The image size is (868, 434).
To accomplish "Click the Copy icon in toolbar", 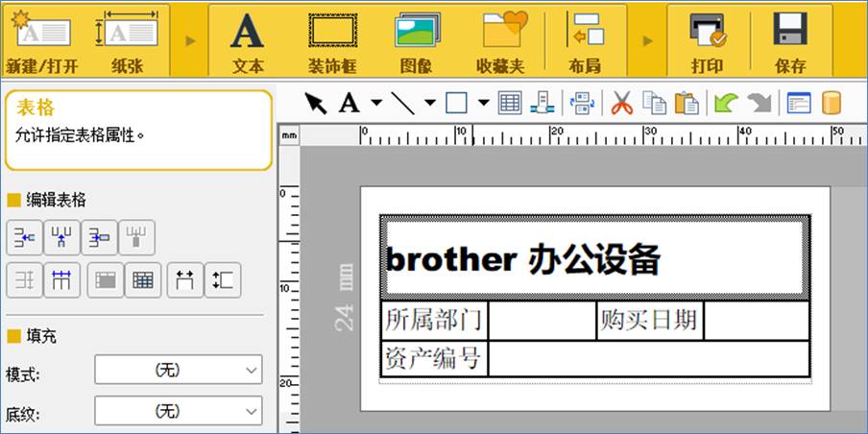I will 654,103.
